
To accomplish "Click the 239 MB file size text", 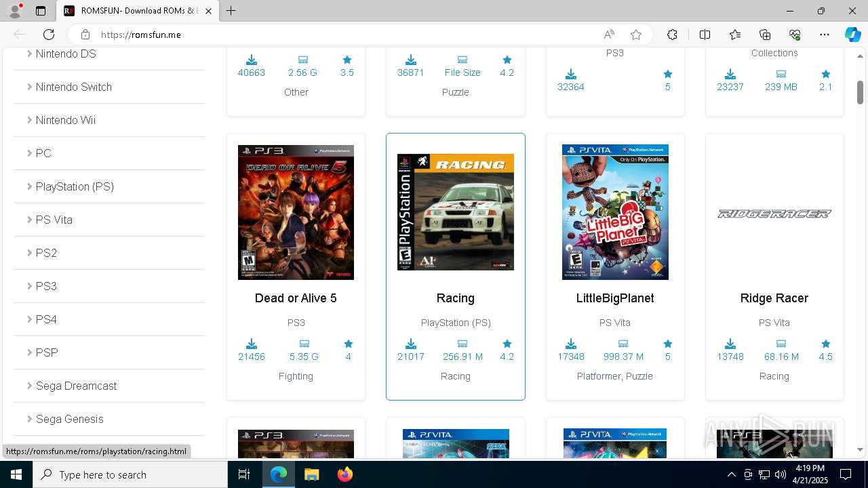I will pos(781,87).
